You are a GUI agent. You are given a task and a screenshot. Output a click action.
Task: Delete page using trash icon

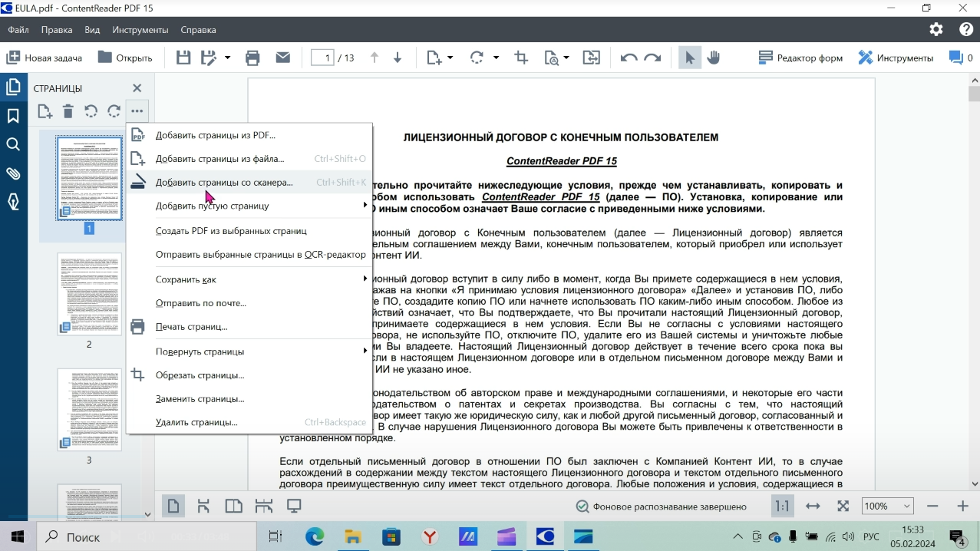(68, 112)
